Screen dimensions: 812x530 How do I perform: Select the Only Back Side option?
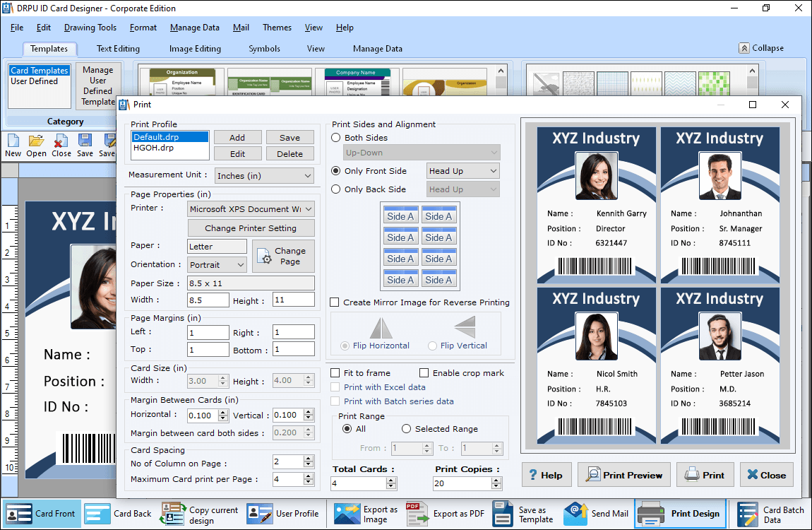coord(336,189)
